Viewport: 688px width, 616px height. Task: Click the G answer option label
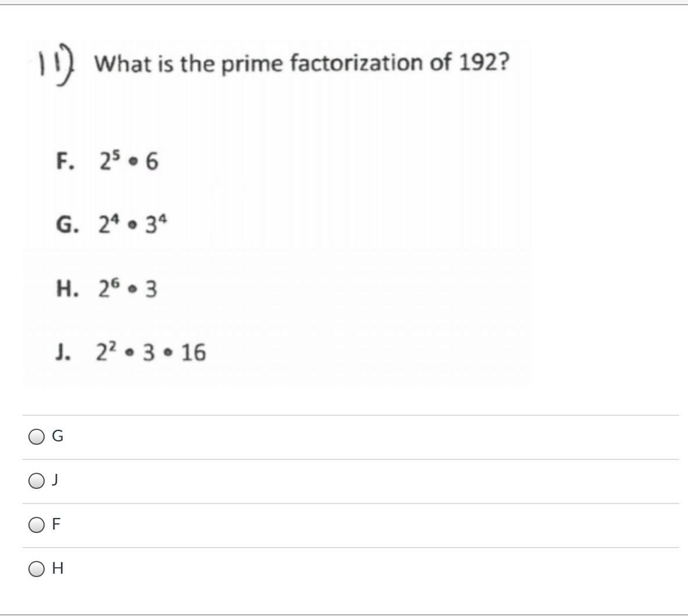pyautogui.click(x=57, y=436)
